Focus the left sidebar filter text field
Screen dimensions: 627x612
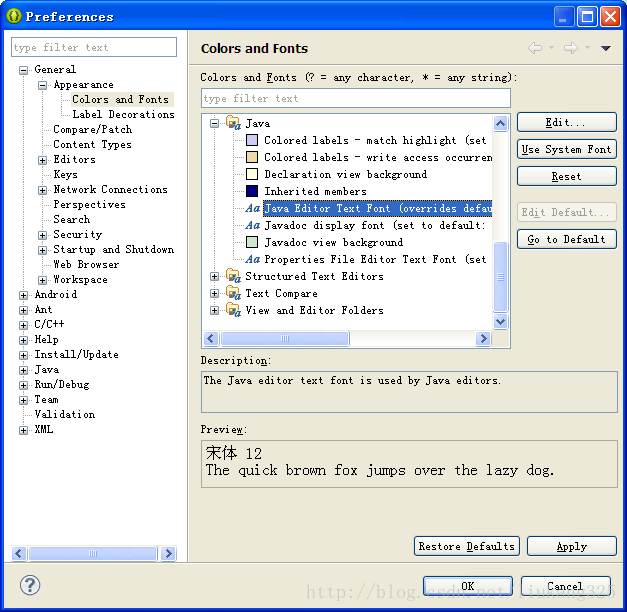pyautogui.click(x=94, y=47)
